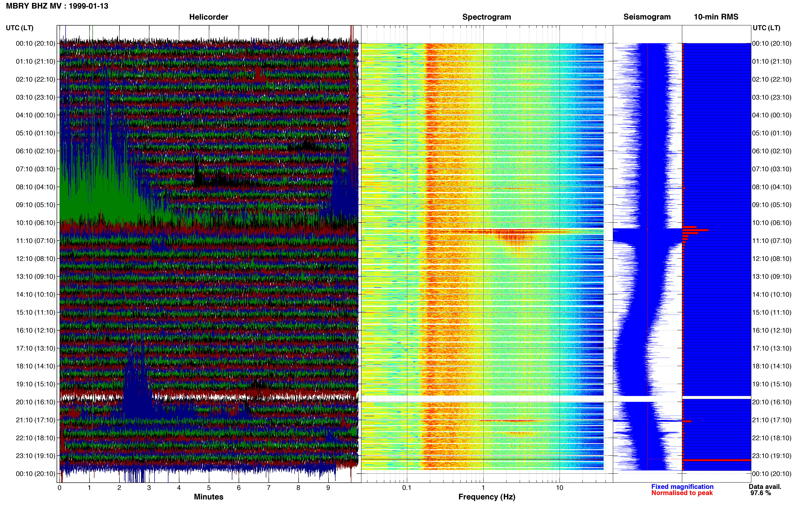Viewport: 812px width, 508px height.
Task: Click '17:10 (13:10)' on the RMS time axis
Action: (772, 348)
